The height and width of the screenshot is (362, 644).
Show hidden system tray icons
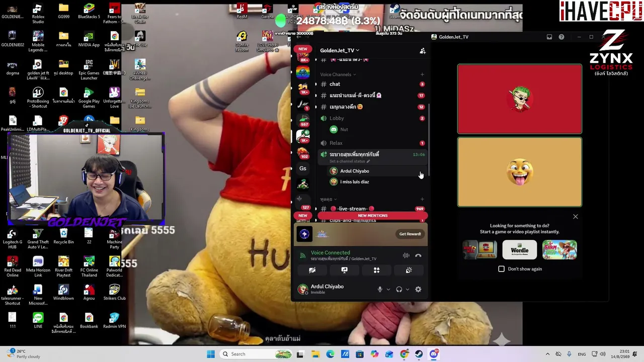click(x=547, y=354)
